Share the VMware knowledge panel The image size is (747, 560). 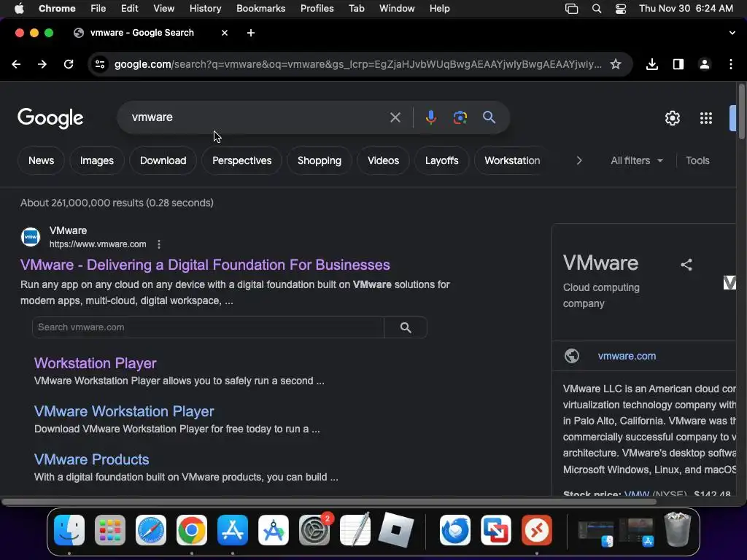pos(686,265)
